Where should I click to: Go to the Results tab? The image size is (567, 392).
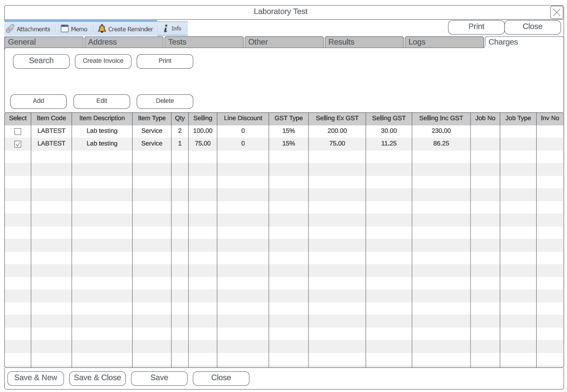click(364, 42)
